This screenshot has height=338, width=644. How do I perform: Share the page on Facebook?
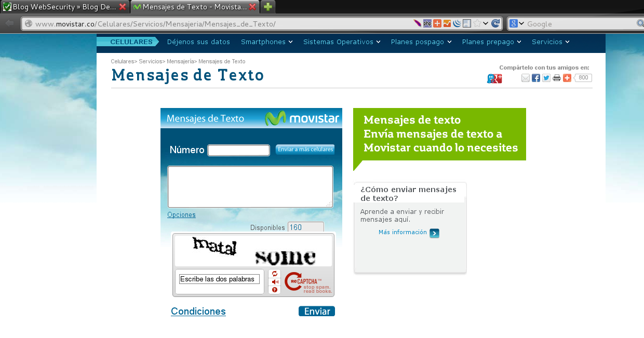pyautogui.click(x=536, y=78)
